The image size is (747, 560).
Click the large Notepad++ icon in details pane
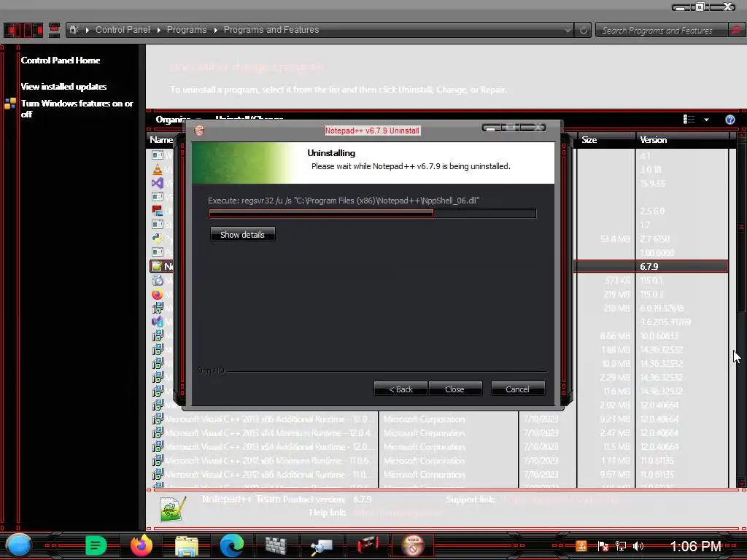click(172, 508)
